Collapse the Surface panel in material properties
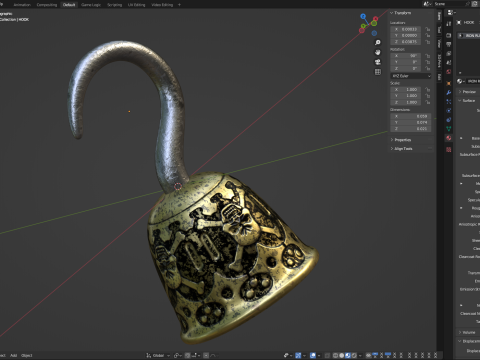This screenshot has width=480, height=360. [468, 101]
